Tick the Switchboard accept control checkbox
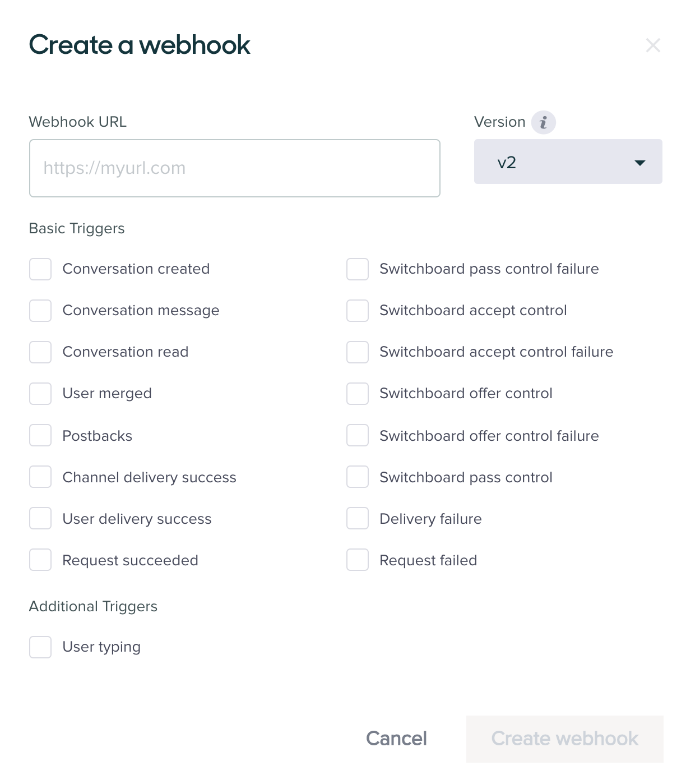This screenshot has width=686, height=784. (x=358, y=311)
